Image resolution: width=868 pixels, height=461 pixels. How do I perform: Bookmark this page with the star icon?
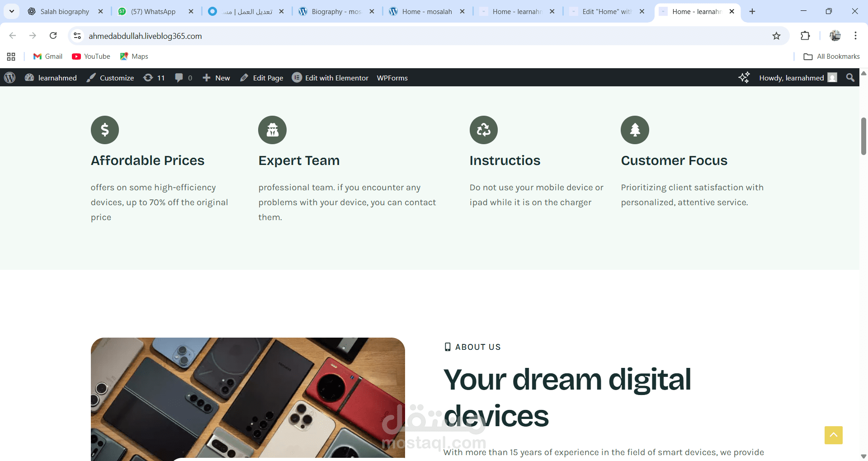[x=776, y=36]
